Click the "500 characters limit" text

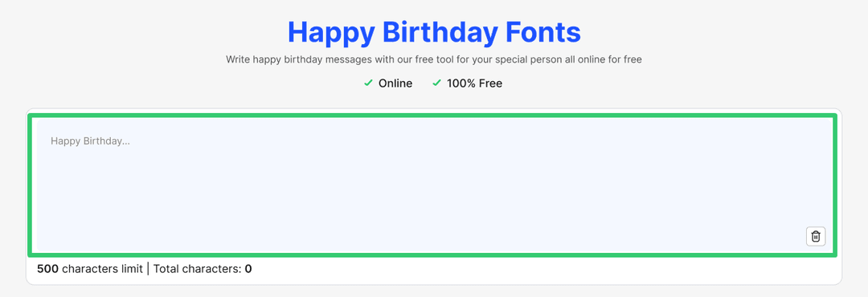[90, 270]
